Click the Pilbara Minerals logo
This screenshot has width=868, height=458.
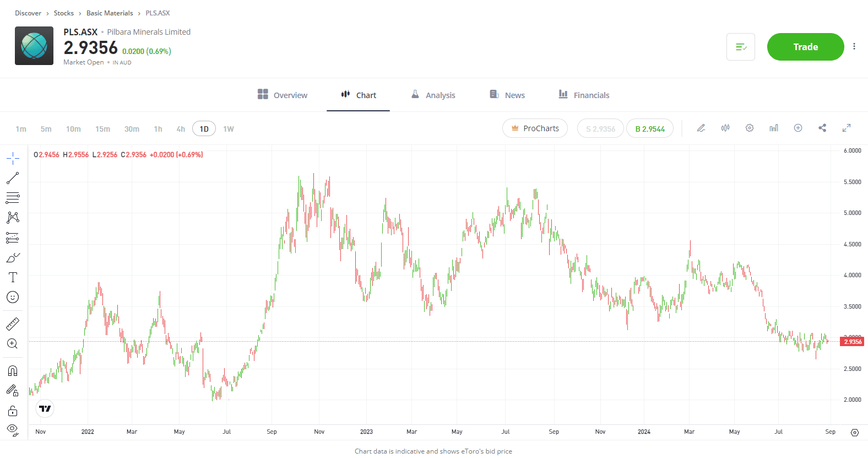34,46
